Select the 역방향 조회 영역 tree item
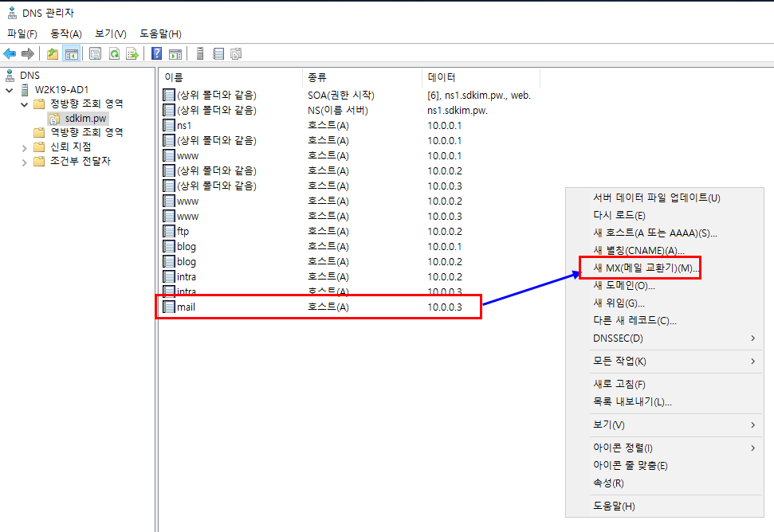Viewport: 774px width, 532px height. pos(87,132)
